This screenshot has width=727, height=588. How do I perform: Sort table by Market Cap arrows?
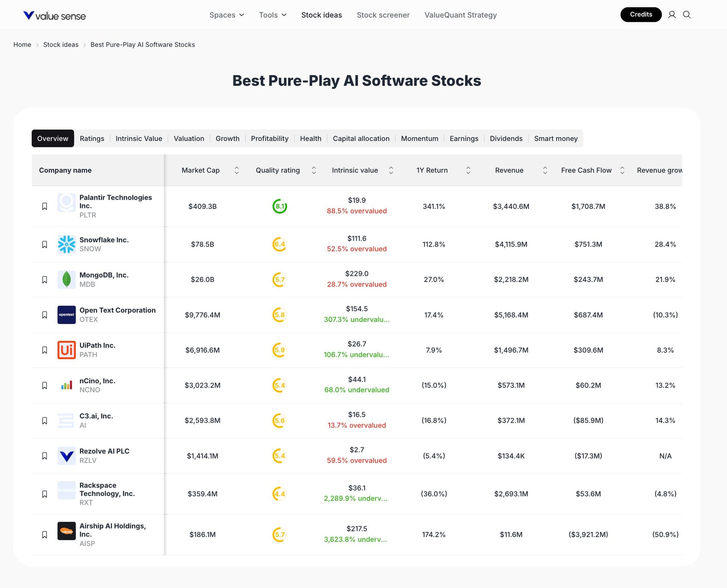click(237, 170)
